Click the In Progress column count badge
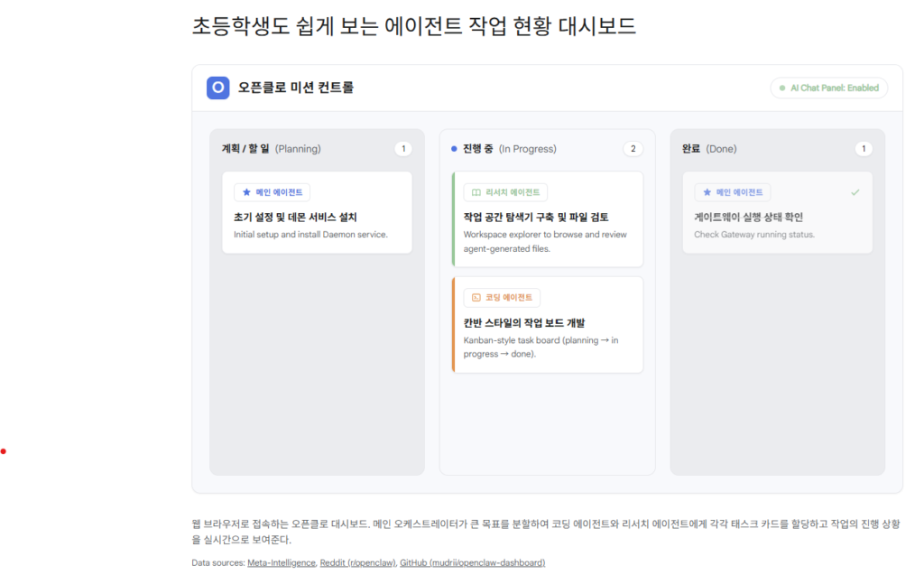This screenshot has height=575, width=924. (x=633, y=149)
